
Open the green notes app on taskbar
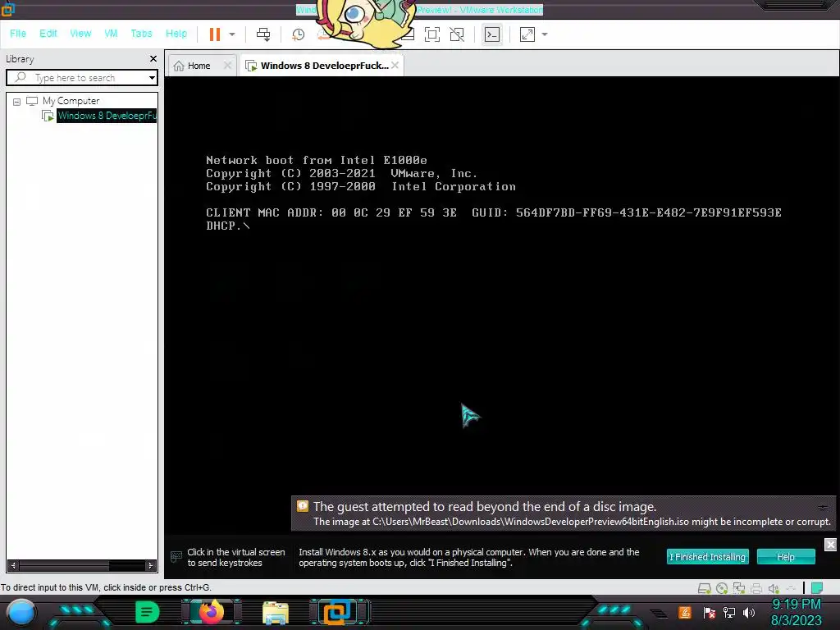coord(147,612)
